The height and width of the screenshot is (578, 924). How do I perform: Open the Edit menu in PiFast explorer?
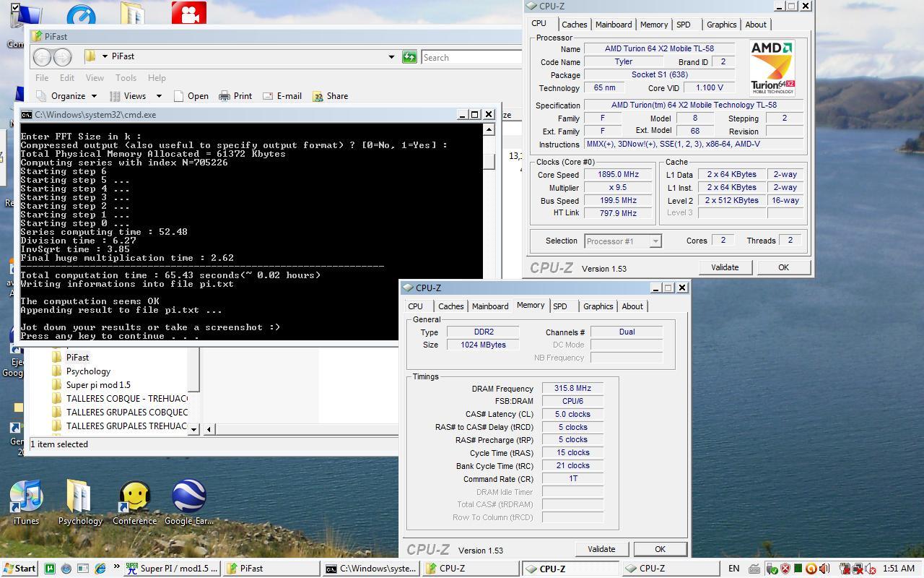pos(67,77)
